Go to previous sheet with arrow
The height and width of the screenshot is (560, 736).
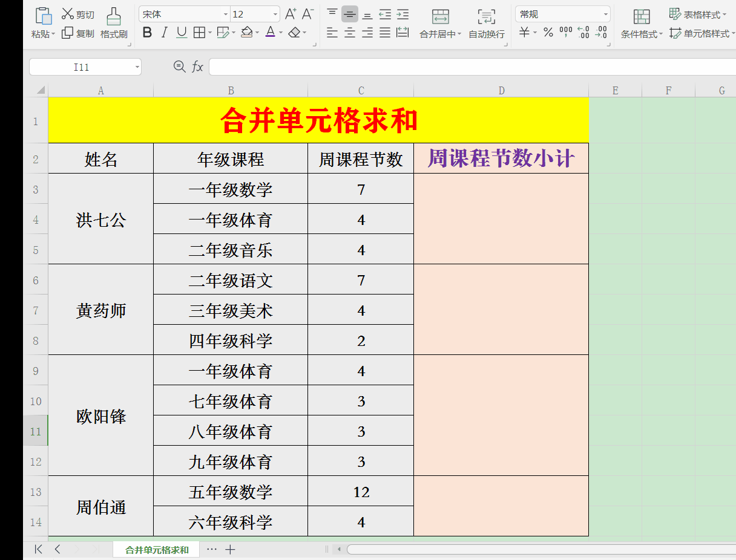tap(57, 549)
